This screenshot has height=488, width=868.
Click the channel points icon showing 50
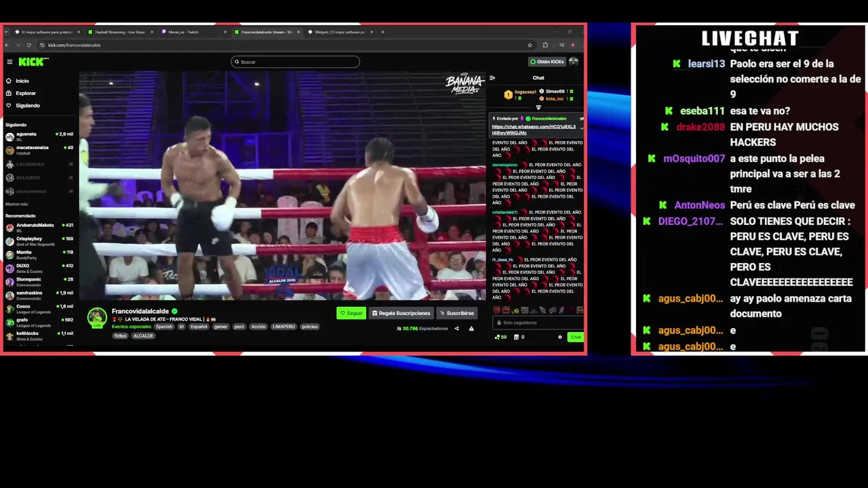[x=500, y=337]
